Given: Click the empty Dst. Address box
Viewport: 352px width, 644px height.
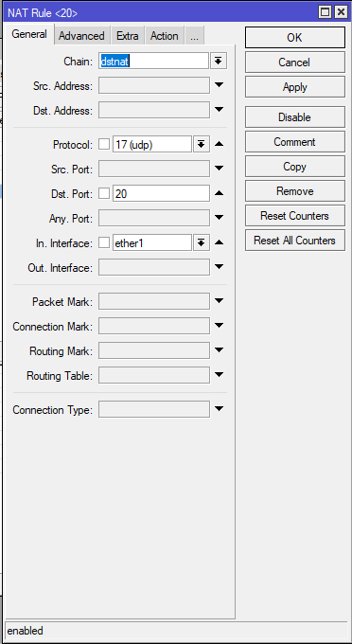Looking at the screenshot, I should click(154, 111).
